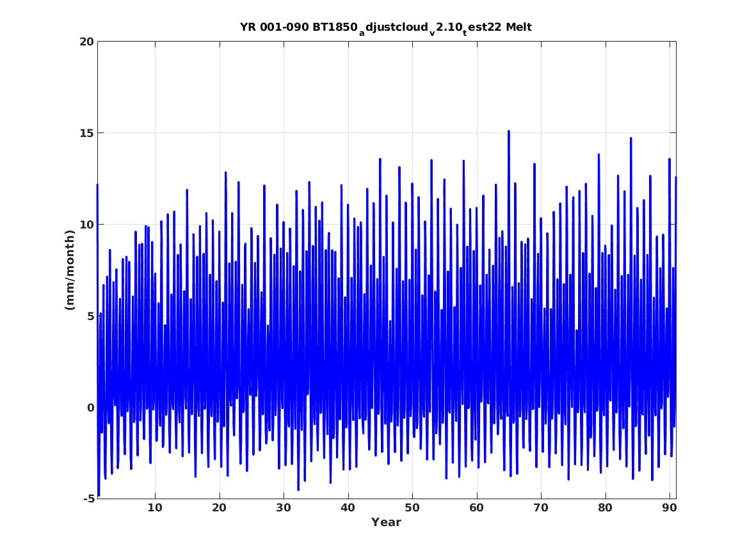Click the x-axis tick label "50"
This screenshot has width=747, height=560.
pos(413,508)
